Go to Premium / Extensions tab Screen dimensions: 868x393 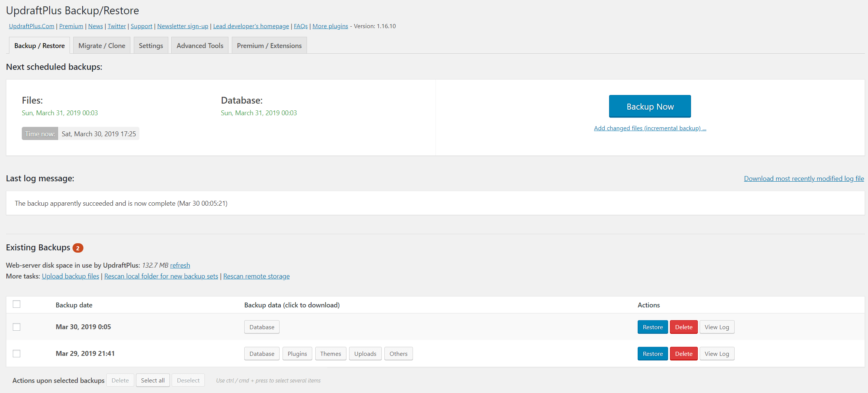pyautogui.click(x=269, y=46)
